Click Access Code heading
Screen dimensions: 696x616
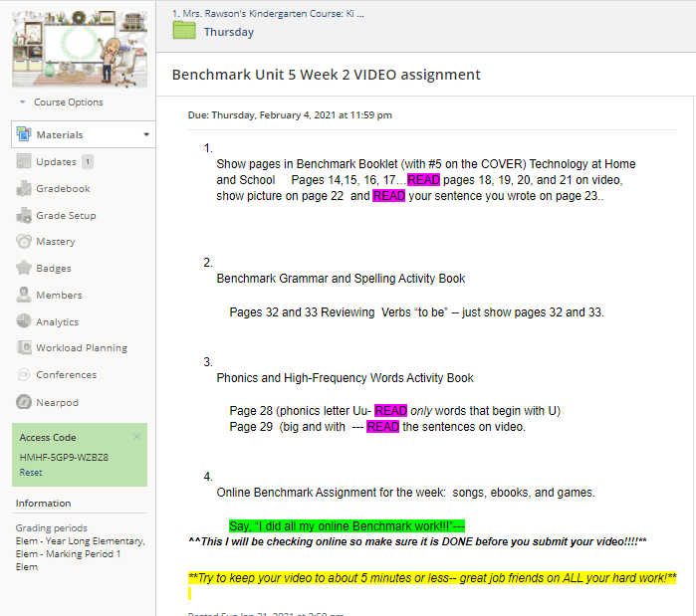[48, 437]
